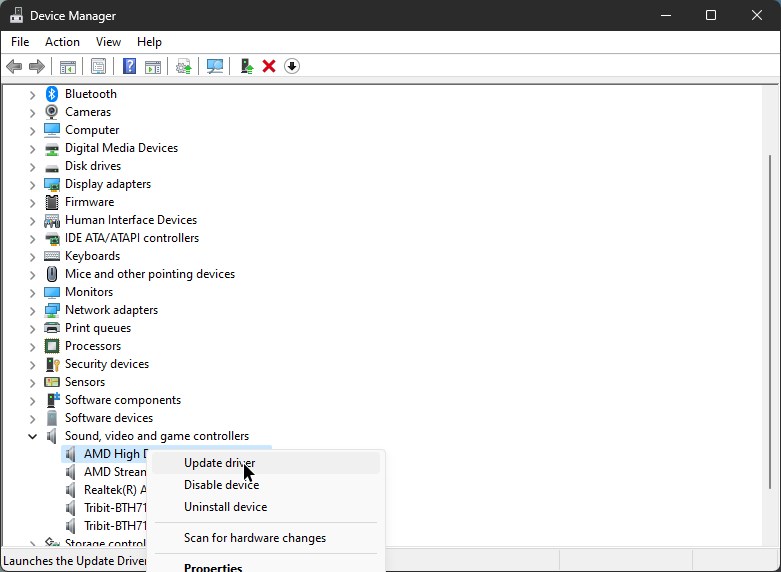Click speaker icon beside Realtek(R) device
The height and width of the screenshot is (572, 781).
coord(71,490)
